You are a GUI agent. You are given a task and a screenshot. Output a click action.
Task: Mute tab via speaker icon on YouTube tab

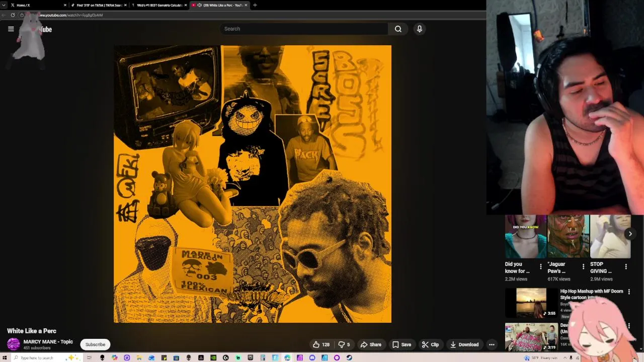(200, 5)
